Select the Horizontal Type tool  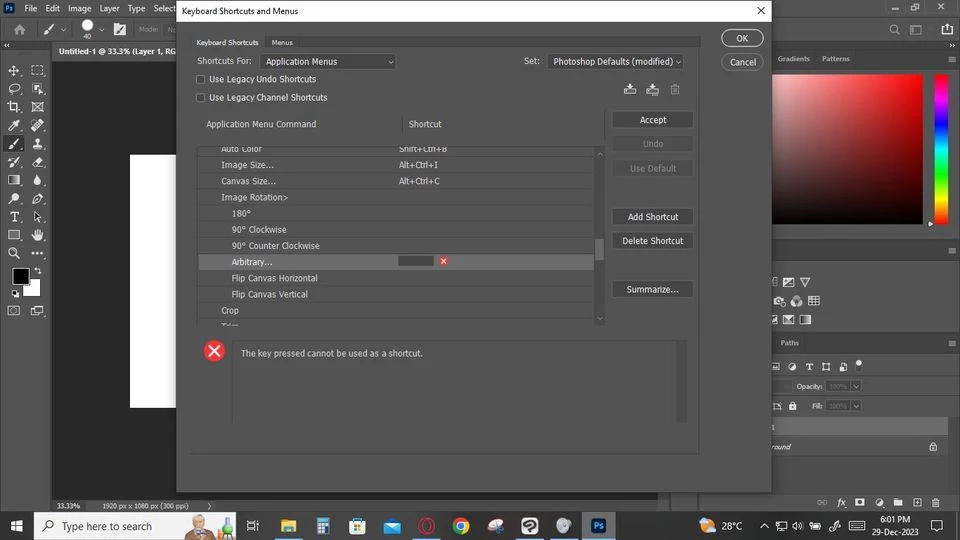tap(13, 217)
